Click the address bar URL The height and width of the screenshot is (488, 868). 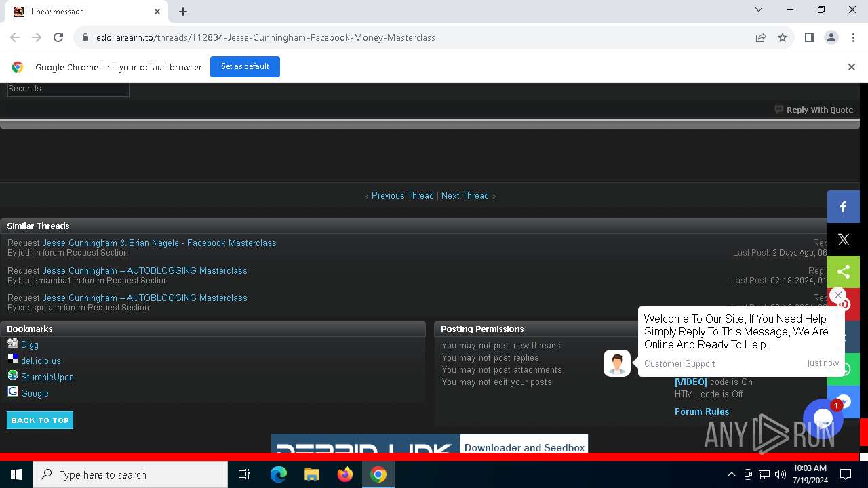click(266, 37)
